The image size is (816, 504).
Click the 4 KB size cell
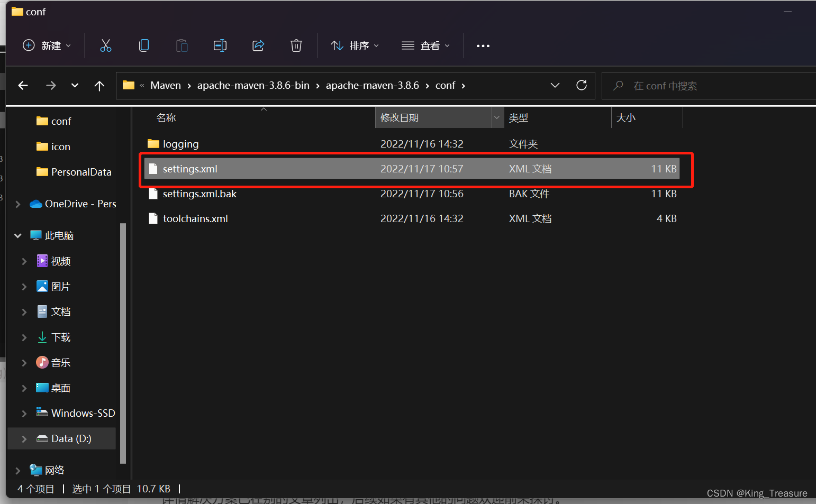click(666, 218)
